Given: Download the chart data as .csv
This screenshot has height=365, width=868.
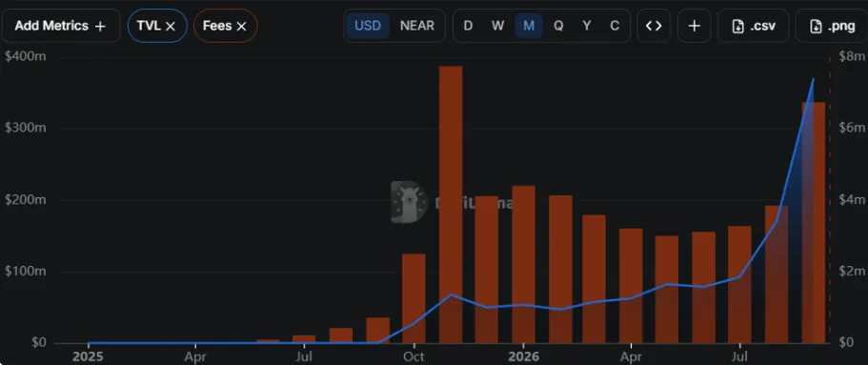Looking at the screenshot, I should click(754, 26).
